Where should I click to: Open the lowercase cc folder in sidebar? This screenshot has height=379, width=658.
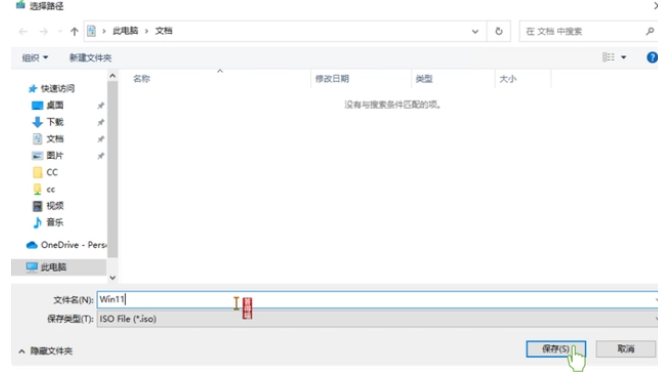(x=44, y=189)
